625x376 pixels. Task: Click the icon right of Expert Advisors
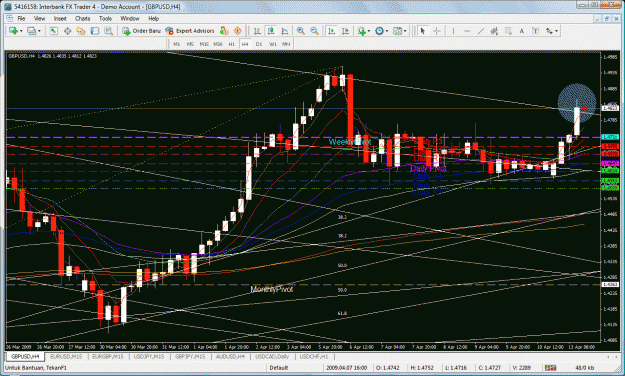[224, 31]
